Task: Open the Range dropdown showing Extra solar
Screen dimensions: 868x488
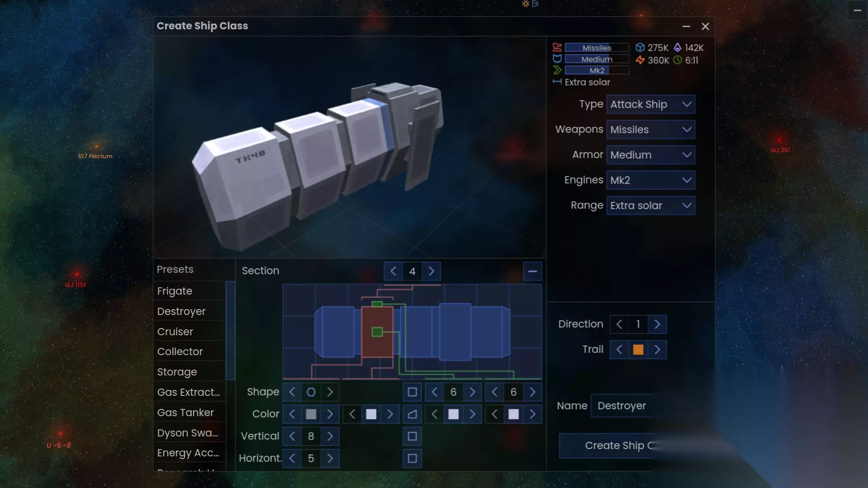Action: 651,206
